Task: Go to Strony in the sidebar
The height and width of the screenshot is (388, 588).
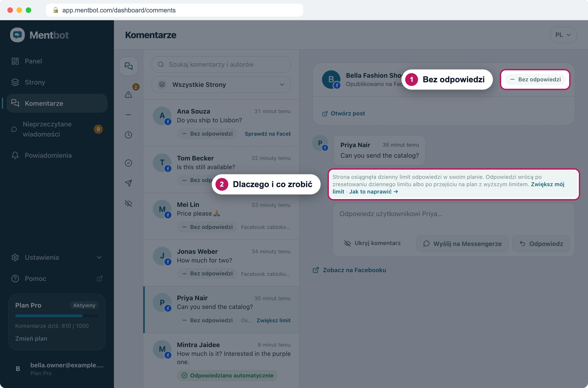Action: 57,82
